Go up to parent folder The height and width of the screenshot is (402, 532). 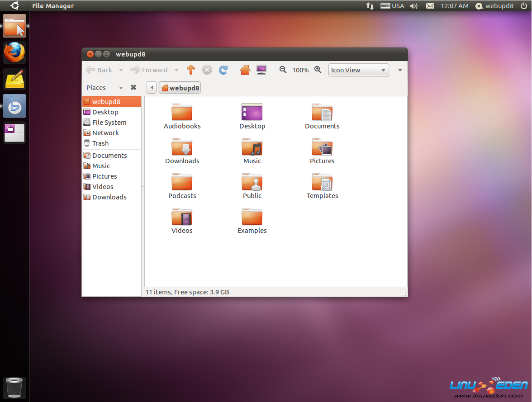coord(191,70)
